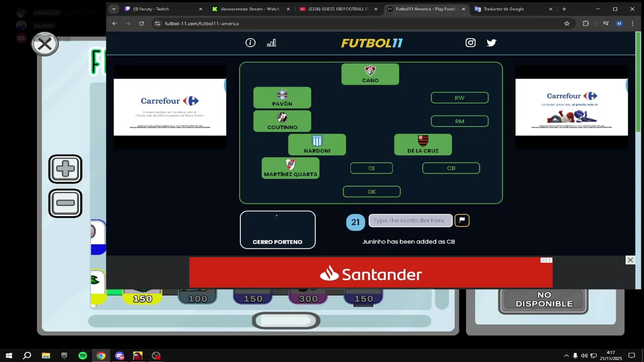Click the NO DISPONIBLE button in game
This screenshot has width=644, height=362.
tap(544, 300)
